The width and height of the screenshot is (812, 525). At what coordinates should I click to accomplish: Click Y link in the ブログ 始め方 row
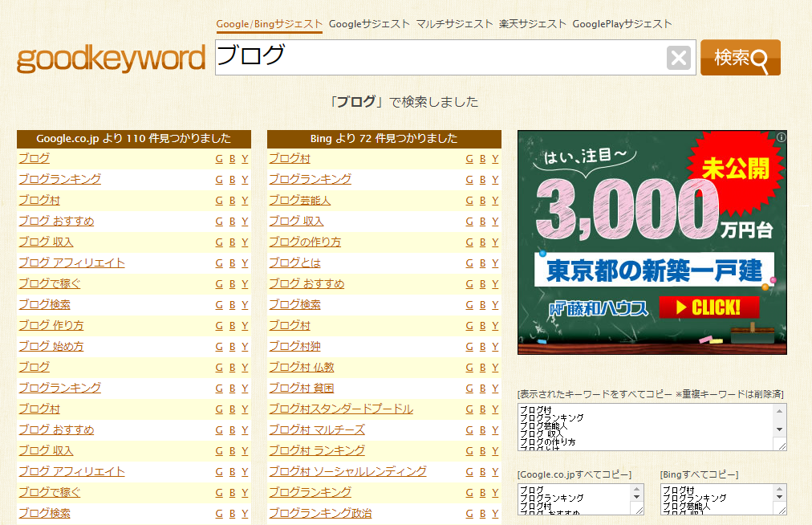245,347
